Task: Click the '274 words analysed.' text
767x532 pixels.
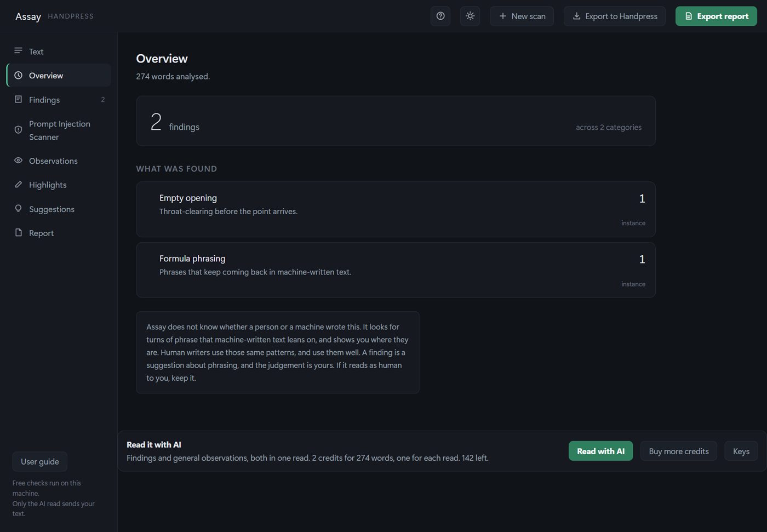Action: click(x=173, y=77)
